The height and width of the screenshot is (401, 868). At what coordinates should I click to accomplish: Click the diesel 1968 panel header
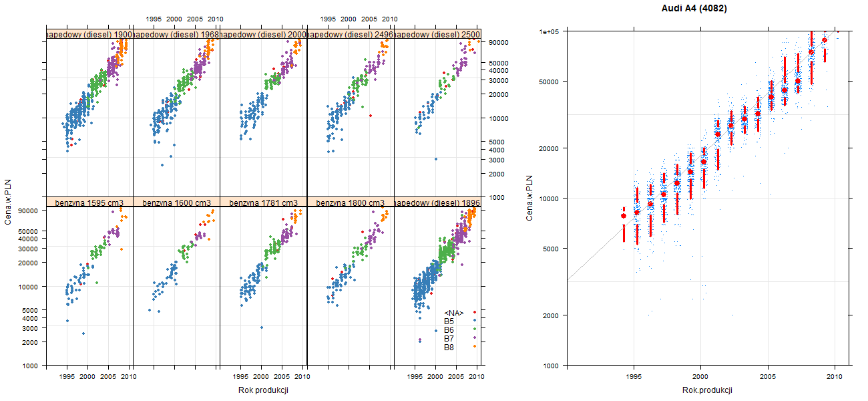coord(176,34)
